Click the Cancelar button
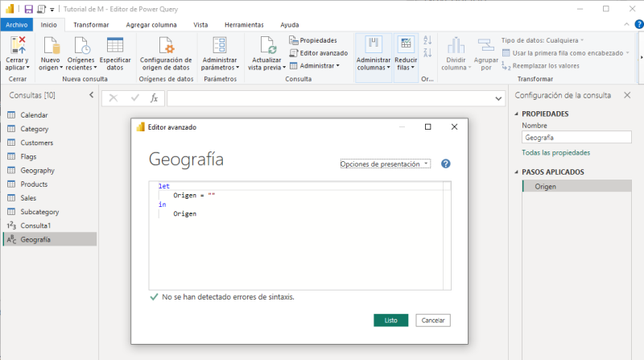Screen dimensions: 644x360 [433, 321]
